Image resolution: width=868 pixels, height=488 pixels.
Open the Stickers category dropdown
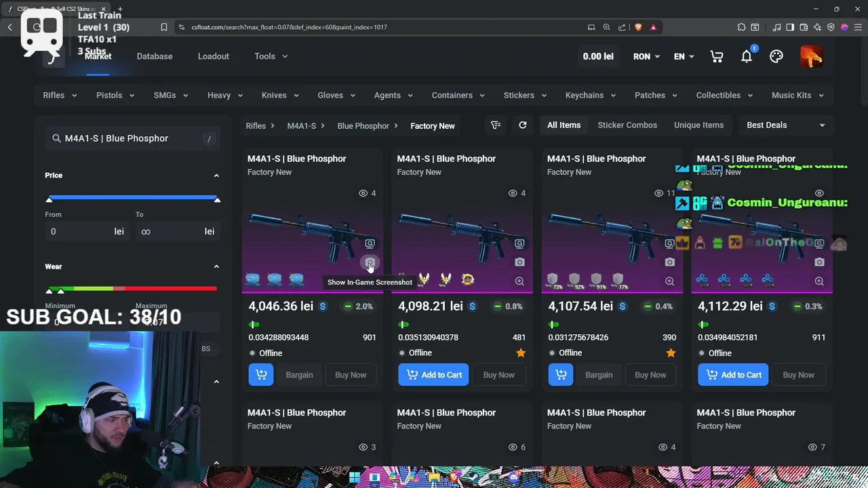[525, 96]
